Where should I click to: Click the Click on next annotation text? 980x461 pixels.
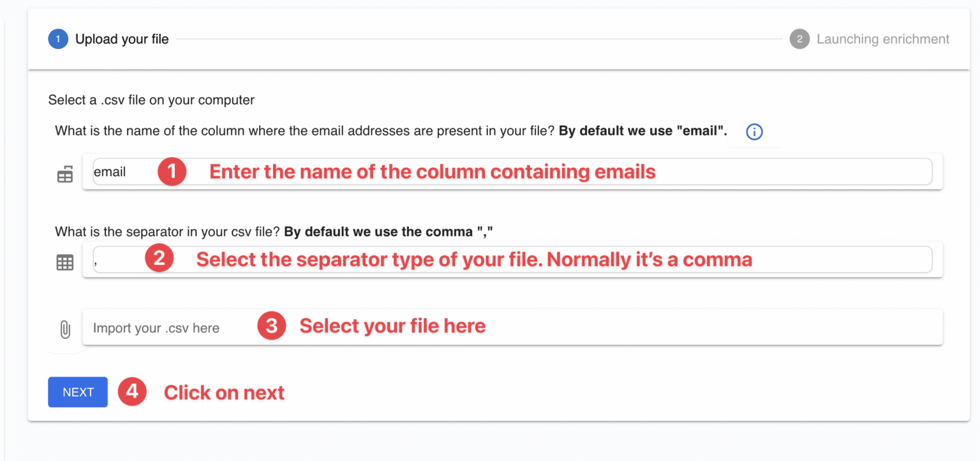[224, 392]
